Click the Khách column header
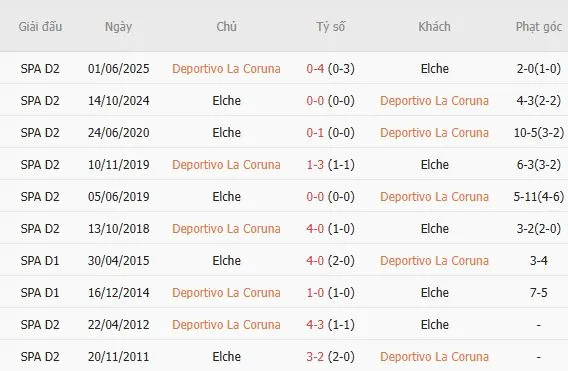This screenshot has width=568, height=371. click(434, 27)
